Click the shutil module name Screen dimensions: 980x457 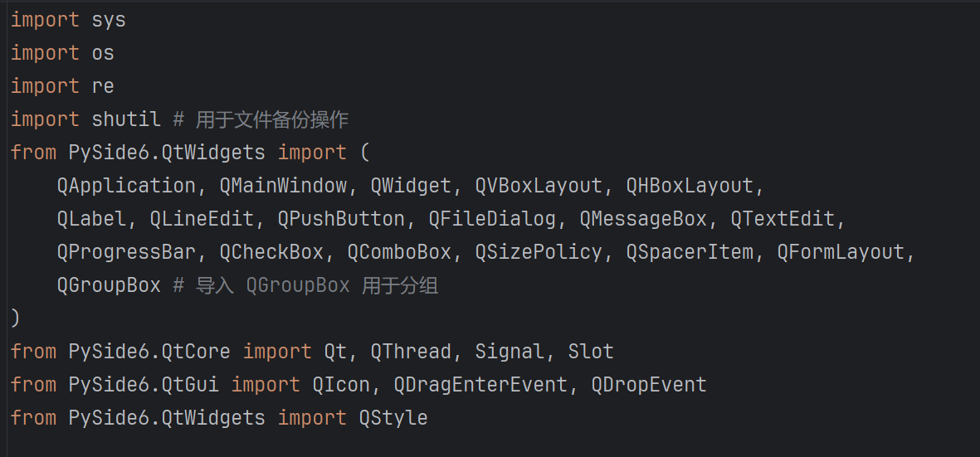pos(126,119)
